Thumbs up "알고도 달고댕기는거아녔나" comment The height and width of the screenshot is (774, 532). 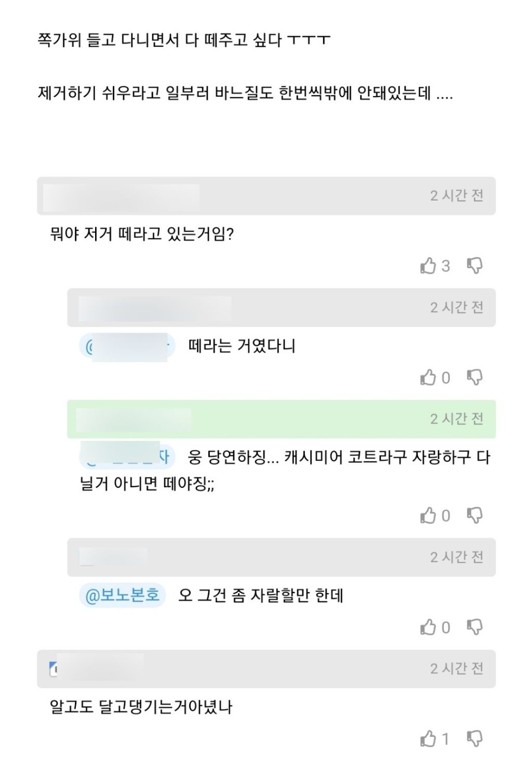tap(429, 738)
